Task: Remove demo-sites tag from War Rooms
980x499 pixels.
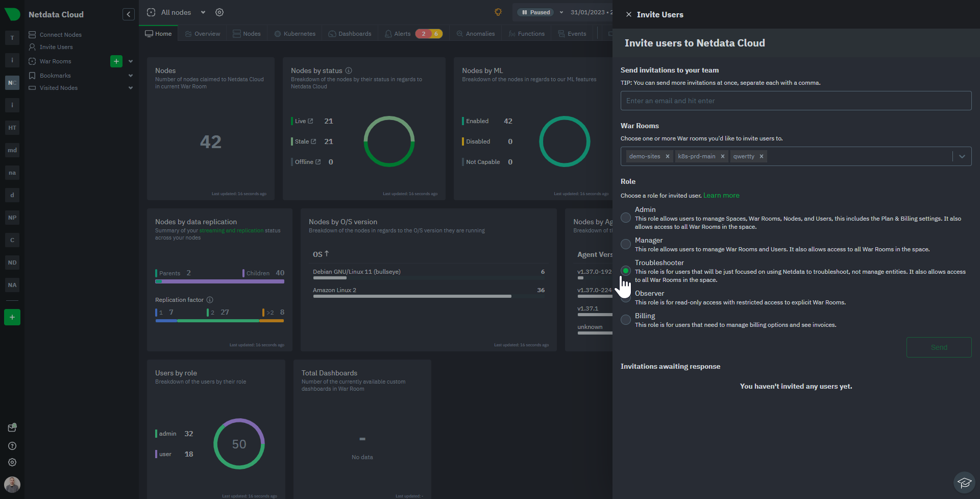Action: (x=667, y=156)
